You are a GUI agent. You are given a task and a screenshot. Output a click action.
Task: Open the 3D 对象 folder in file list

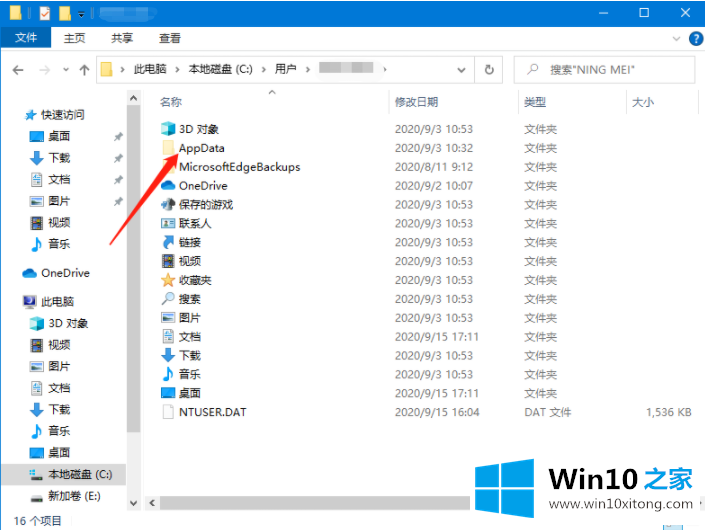point(198,129)
